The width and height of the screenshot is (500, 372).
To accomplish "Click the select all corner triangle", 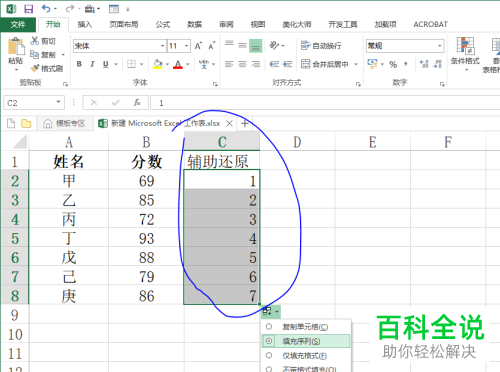I will [20, 142].
